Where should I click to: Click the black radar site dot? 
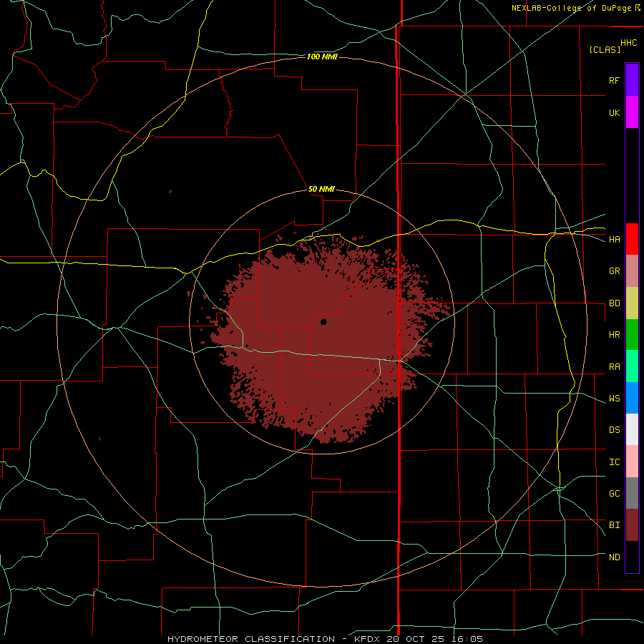(323, 321)
